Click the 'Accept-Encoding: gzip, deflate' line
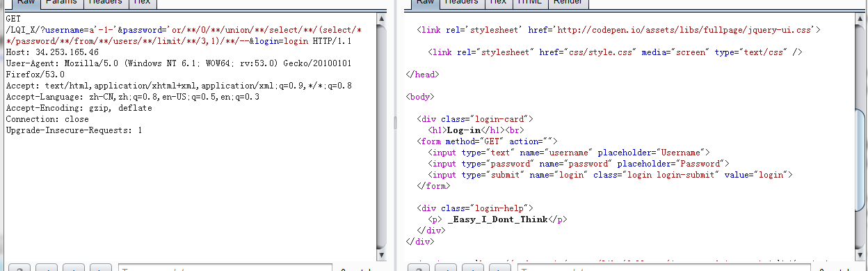The image size is (868, 271). coord(79,108)
